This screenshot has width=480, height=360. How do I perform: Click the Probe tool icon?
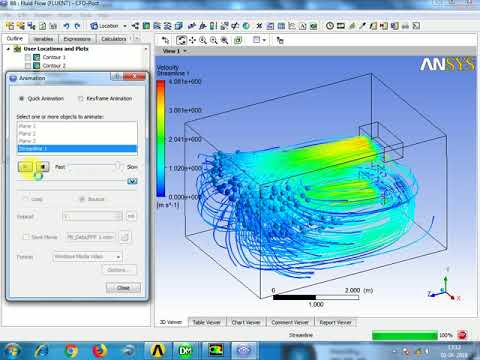tap(362, 26)
